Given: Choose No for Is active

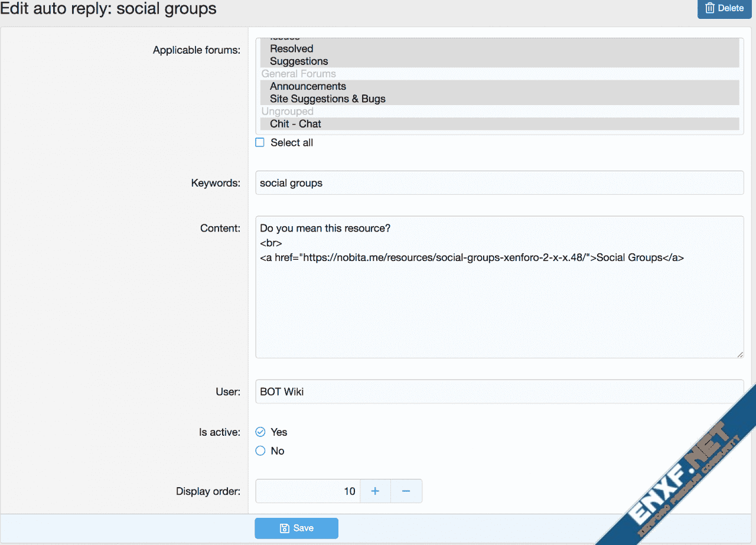Looking at the screenshot, I should [260, 451].
